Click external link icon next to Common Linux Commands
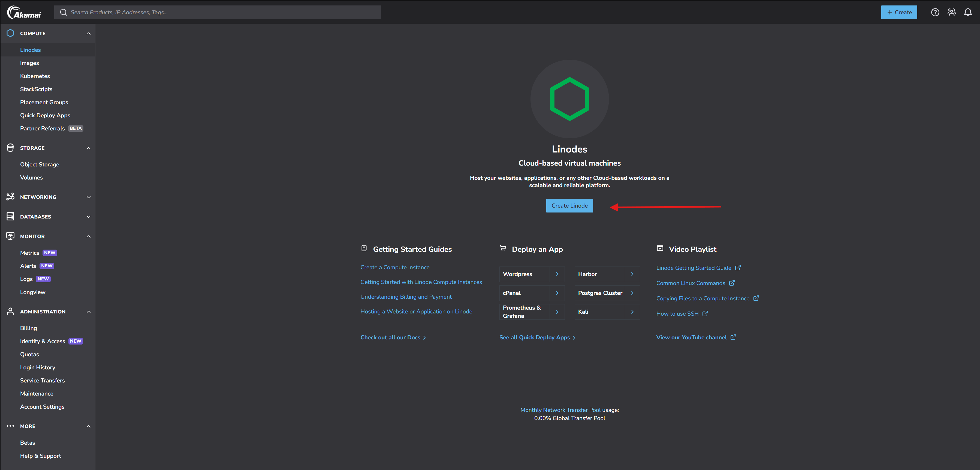980x470 pixels. [x=732, y=283]
